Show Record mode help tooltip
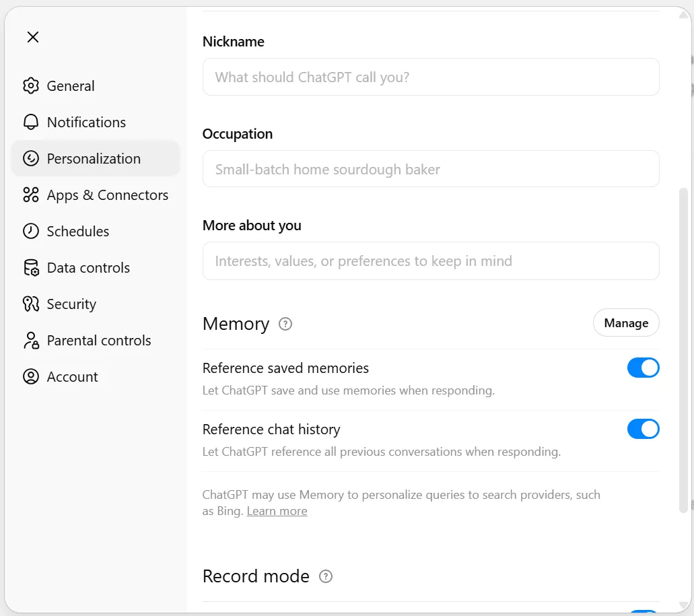Viewport: 694px width, 616px height. [x=326, y=577]
